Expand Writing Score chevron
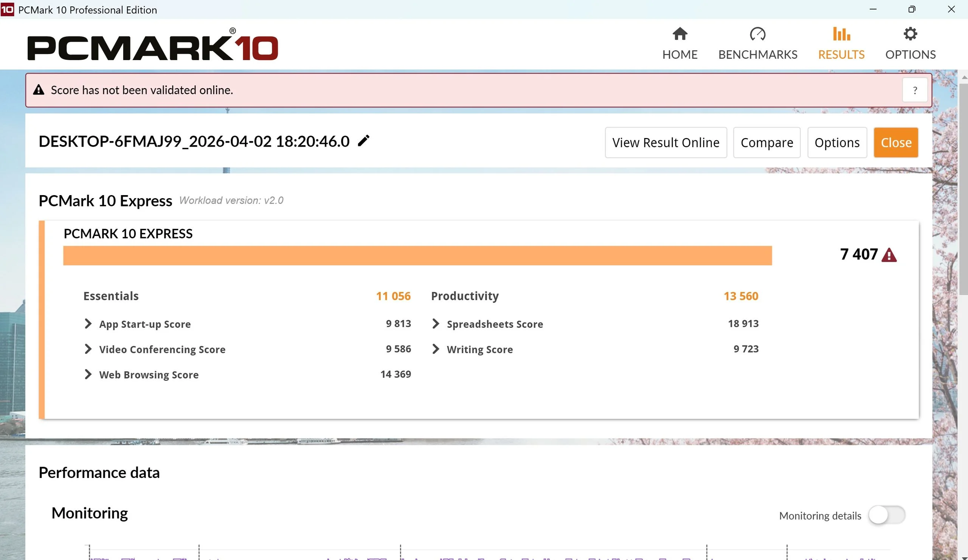Viewport: 968px width, 560px height. click(x=435, y=349)
